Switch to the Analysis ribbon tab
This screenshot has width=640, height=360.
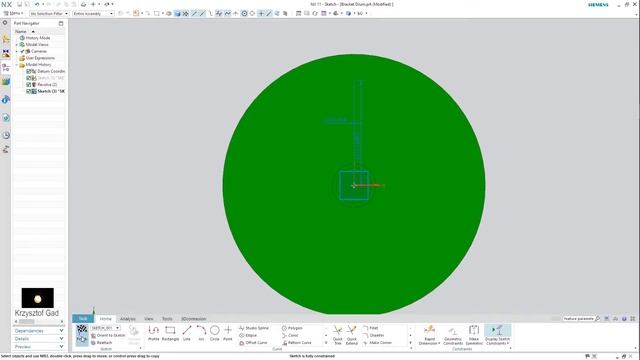(128, 318)
